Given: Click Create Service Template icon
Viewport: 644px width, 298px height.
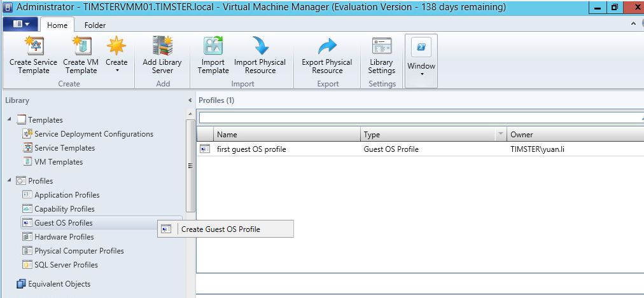Looking at the screenshot, I should pyautogui.click(x=34, y=46).
